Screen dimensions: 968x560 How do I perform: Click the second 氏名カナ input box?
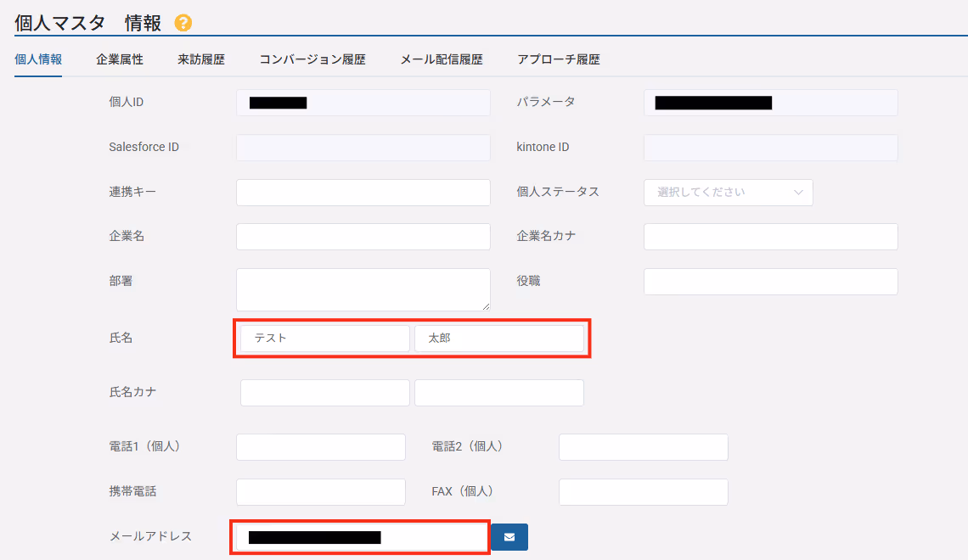click(x=498, y=393)
